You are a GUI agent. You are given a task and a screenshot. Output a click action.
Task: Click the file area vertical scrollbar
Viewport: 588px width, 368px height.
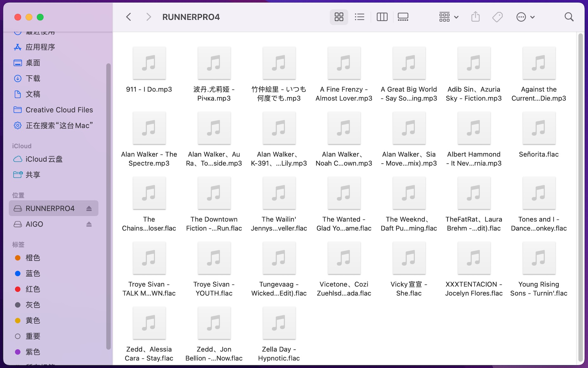pyautogui.click(x=580, y=197)
